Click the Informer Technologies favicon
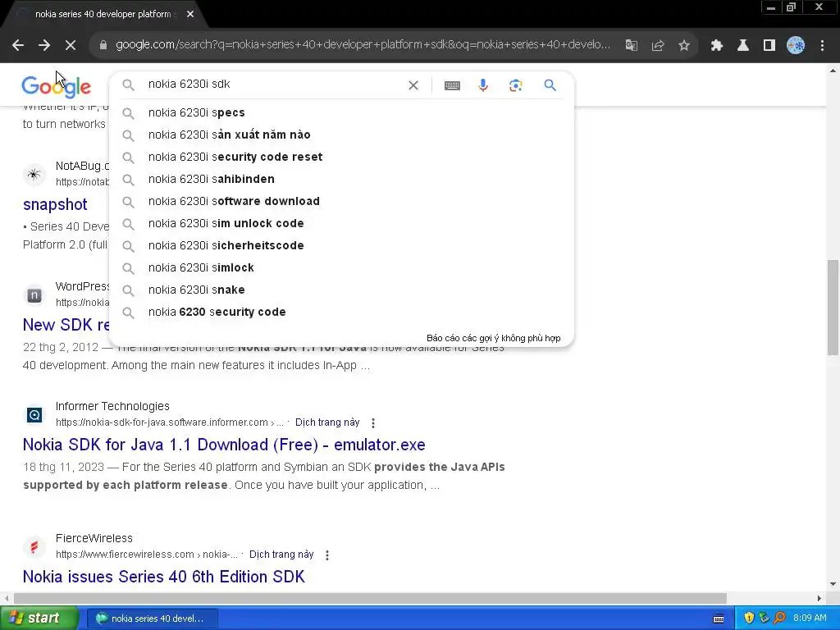 (x=34, y=414)
